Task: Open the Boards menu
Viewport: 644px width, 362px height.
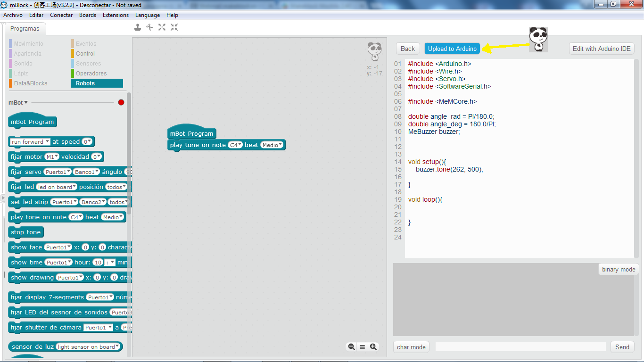Action: click(x=88, y=15)
